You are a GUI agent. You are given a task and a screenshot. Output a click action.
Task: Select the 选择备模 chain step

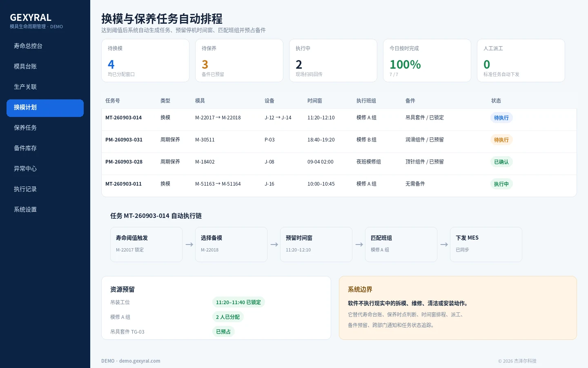231,245
